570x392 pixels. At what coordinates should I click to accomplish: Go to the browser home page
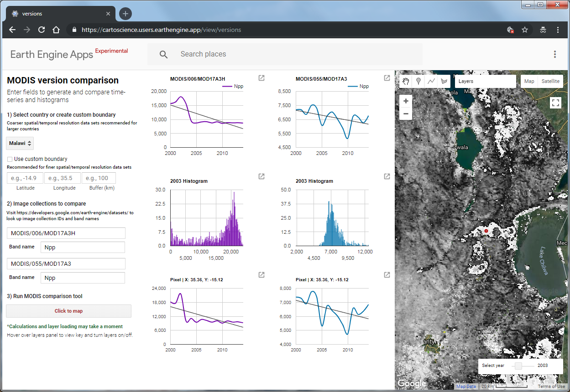[x=56, y=30]
